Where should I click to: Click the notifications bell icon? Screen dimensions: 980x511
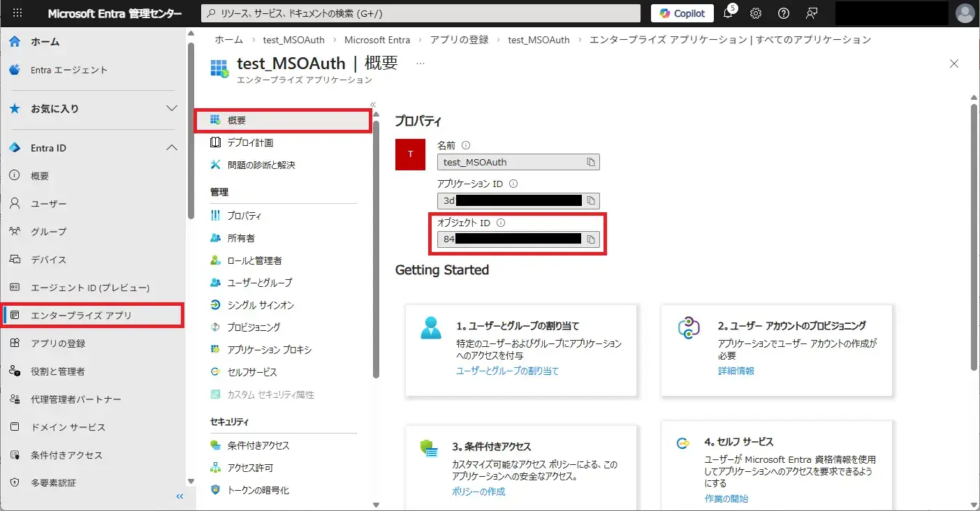click(728, 14)
